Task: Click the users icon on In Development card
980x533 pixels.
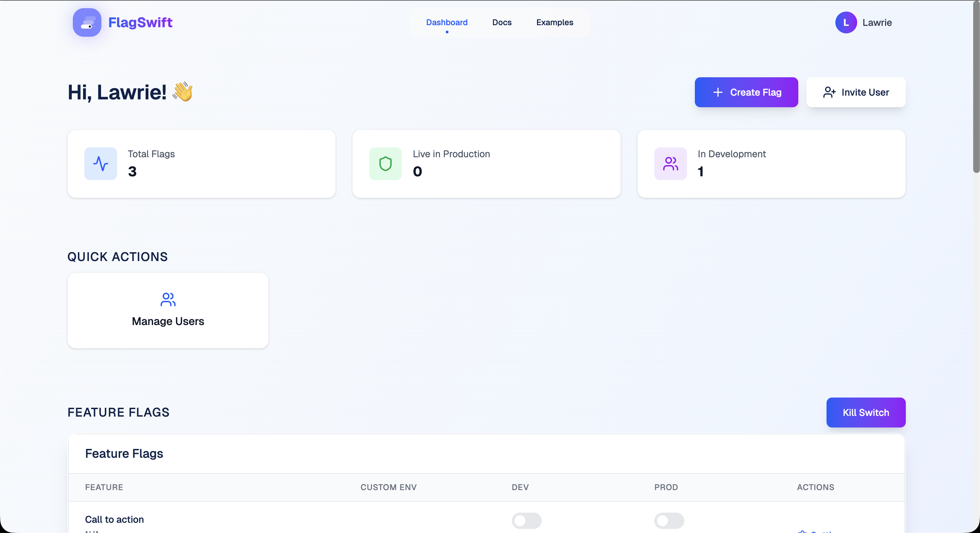Action: click(670, 164)
